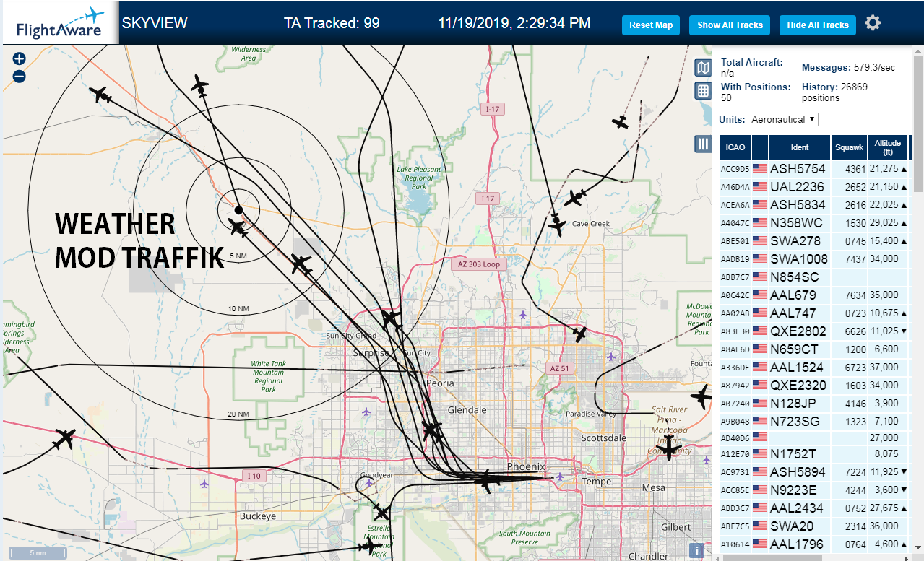Click TA Tracked: 99 counter
Image resolution: width=924 pixels, height=561 pixels.
point(332,23)
